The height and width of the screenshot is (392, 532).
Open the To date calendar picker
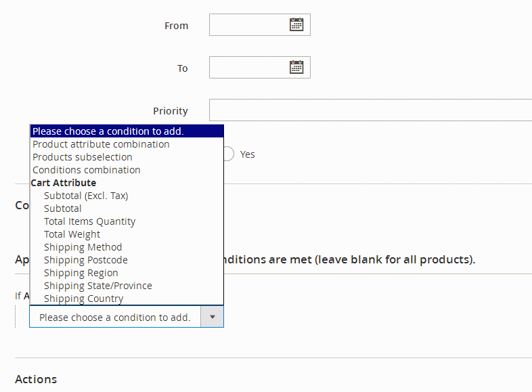coord(296,67)
